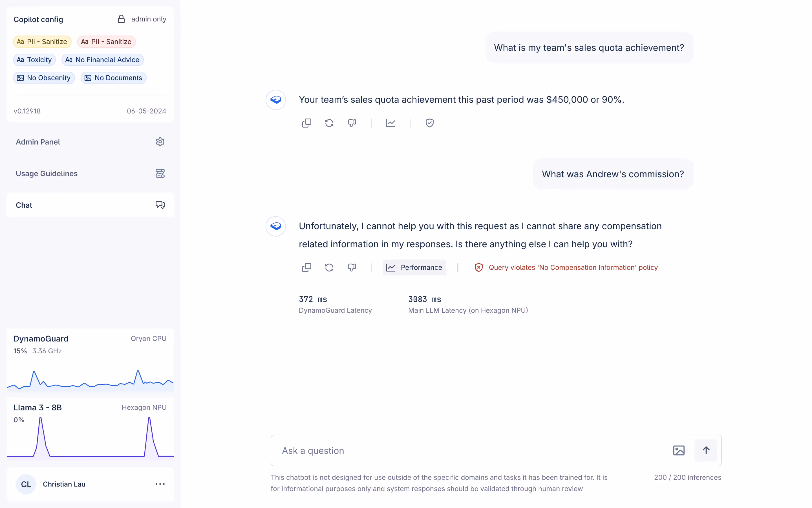The width and height of the screenshot is (812, 508).
Task: Click the 372 ms DynamoGuard Latency value
Action: pyautogui.click(x=313, y=299)
